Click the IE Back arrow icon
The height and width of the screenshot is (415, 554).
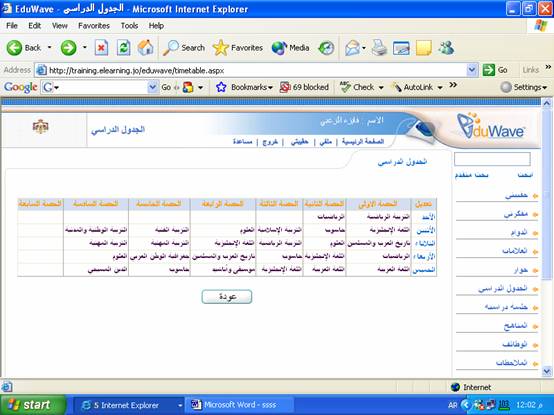click(14, 48)
